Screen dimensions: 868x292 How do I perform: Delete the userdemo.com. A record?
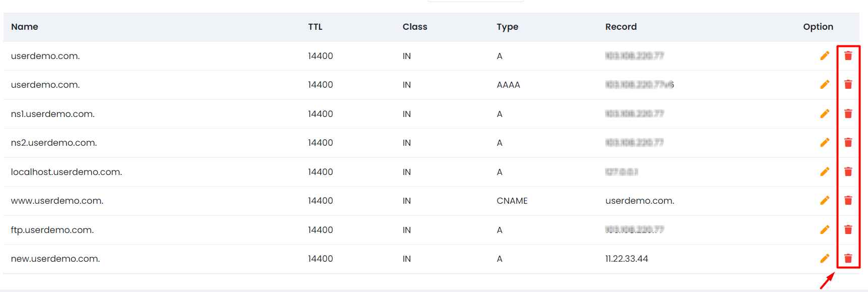pyautogui.click(x=848, y=55)
